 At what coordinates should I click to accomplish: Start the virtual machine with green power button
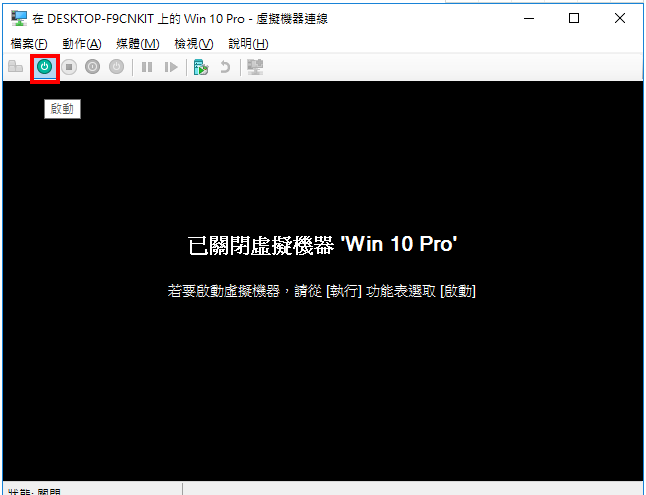[44, 67]
